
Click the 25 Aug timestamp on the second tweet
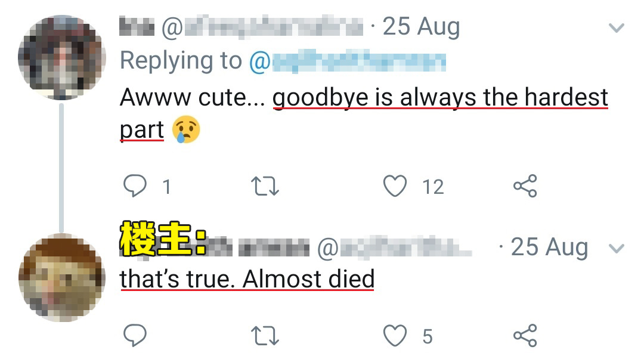549,247
